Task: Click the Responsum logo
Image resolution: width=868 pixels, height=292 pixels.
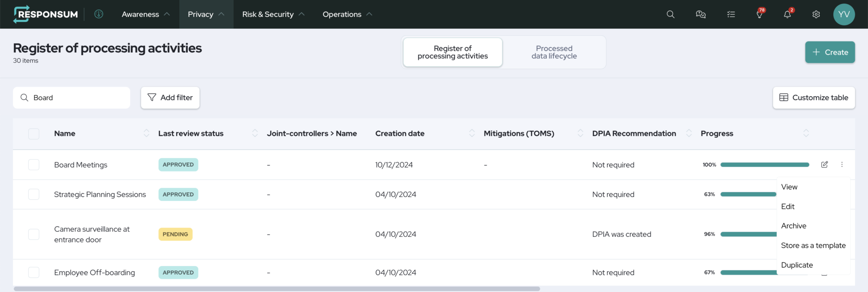Action: [45, 14]
